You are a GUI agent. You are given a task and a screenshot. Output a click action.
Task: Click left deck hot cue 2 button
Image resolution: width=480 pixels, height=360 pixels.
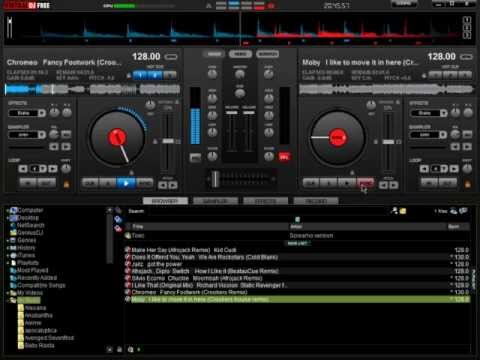click(155, 75)
